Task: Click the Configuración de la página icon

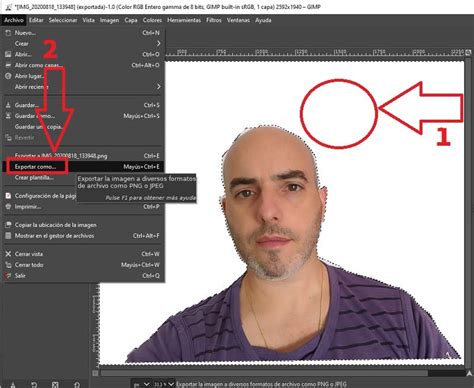Action: click(x=8, y=196)
